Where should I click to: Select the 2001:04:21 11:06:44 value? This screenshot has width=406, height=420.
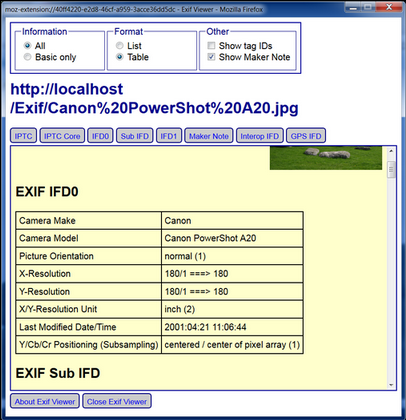[232, 327]
